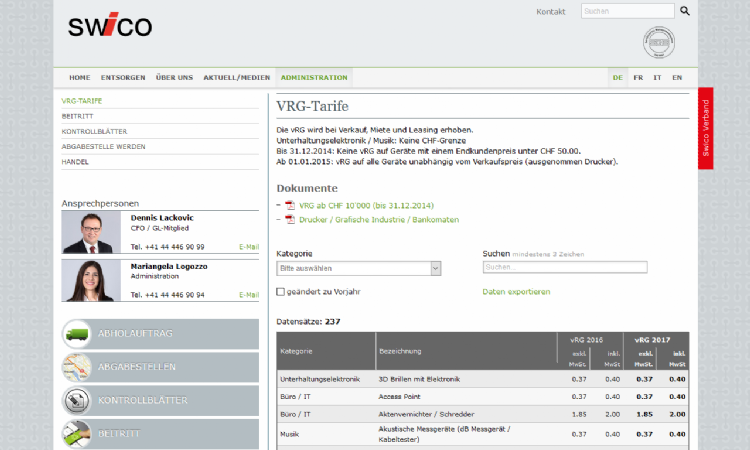This screenshot has height=450, width=750.
Task: Select Kontrollblätter in the left sidebar
Action: click(x=94, y=131)
